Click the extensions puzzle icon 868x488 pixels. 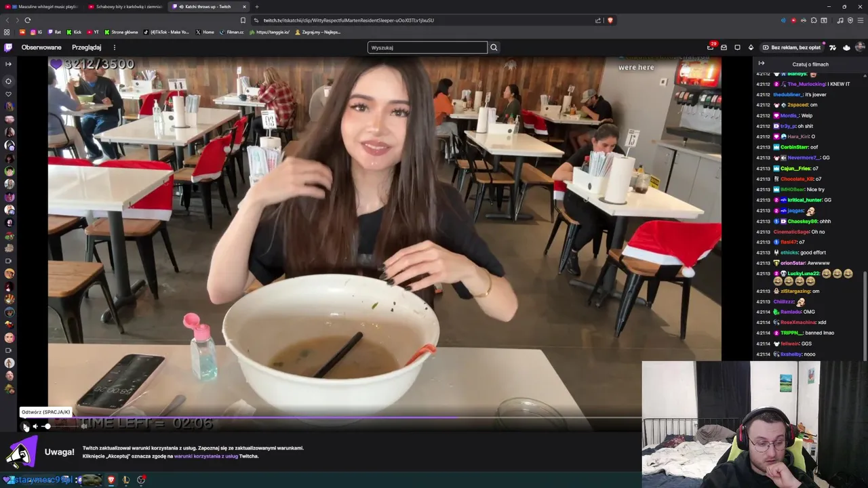[x=814, y=20]
